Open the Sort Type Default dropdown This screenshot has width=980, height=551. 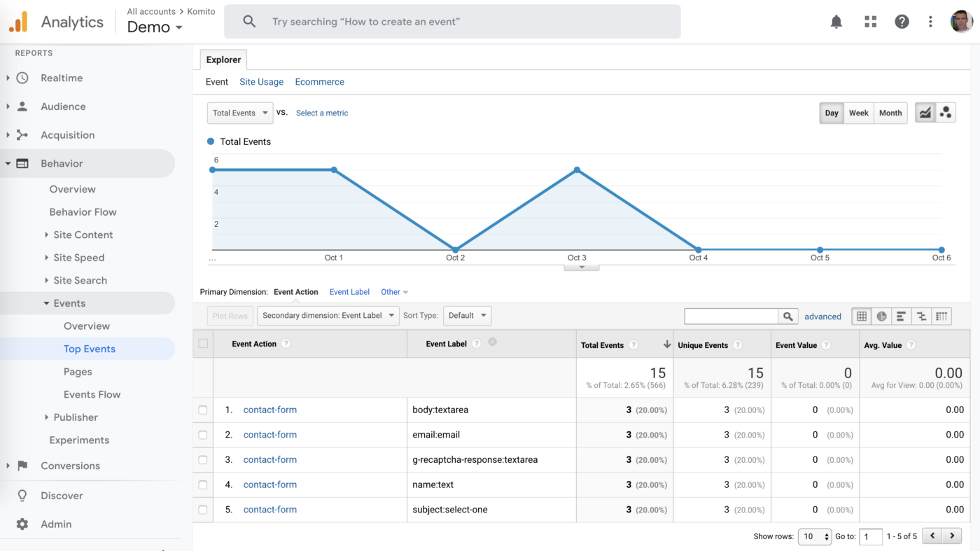(x=468, y=316)
